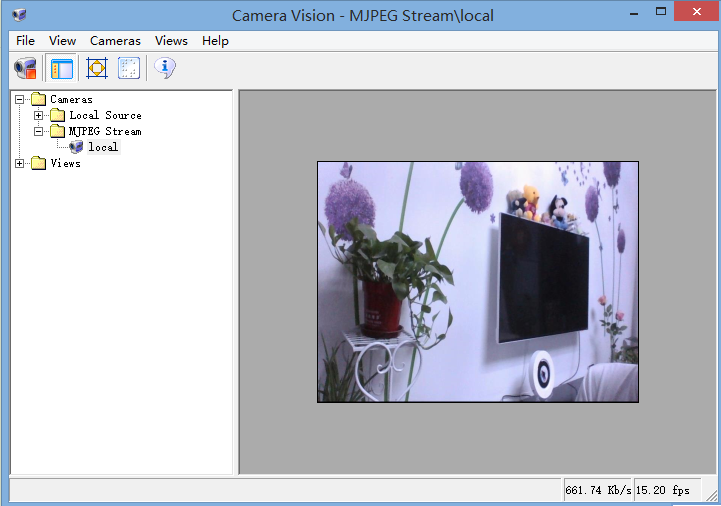Select the Cameras folder icon

click(39, 99)
